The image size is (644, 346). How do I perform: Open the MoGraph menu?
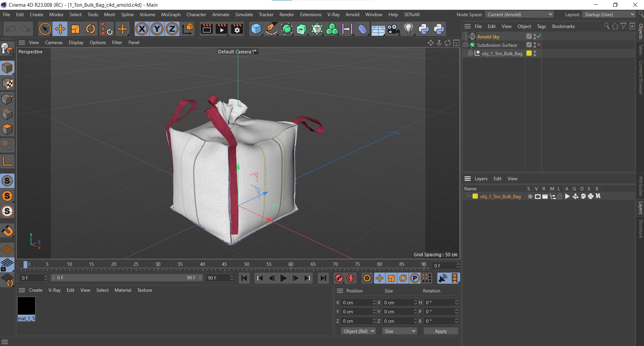point(171,14)
